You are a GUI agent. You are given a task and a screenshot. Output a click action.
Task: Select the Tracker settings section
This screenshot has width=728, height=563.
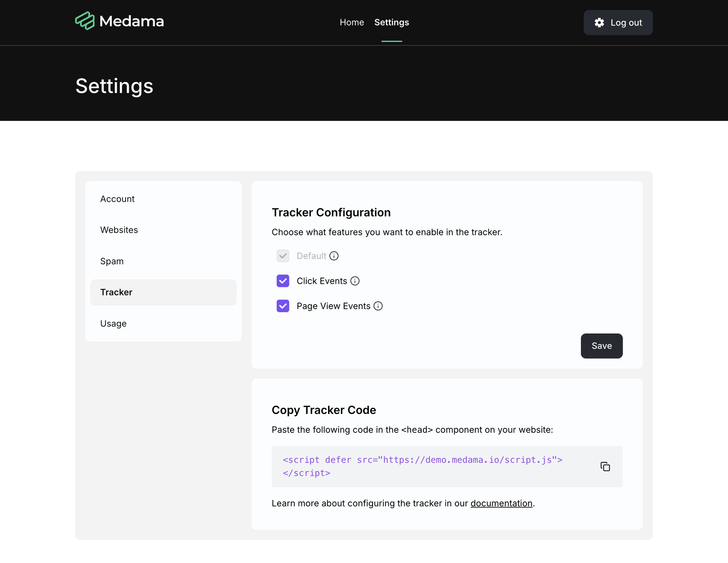163,293
